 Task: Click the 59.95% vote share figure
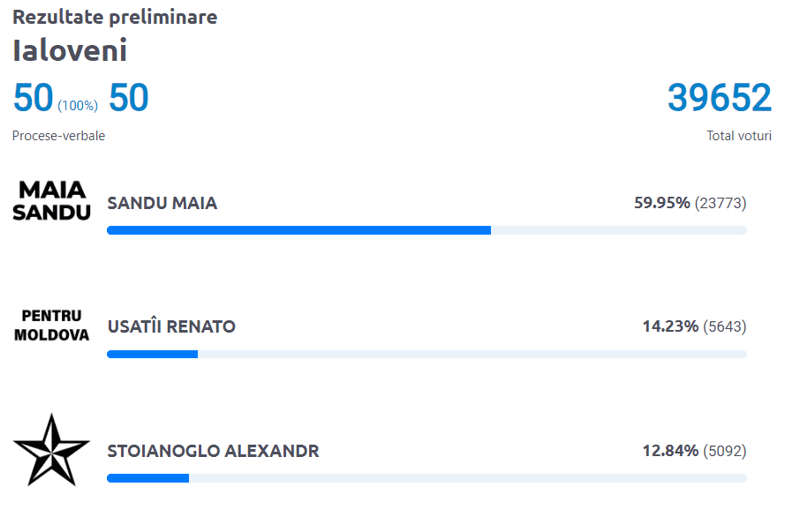[x=661, y=204]
